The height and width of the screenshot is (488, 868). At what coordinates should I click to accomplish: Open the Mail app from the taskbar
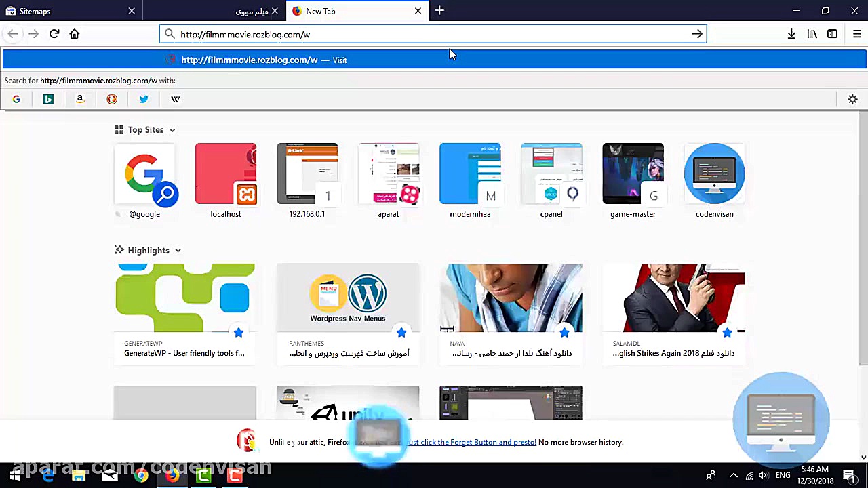point(110,476)
